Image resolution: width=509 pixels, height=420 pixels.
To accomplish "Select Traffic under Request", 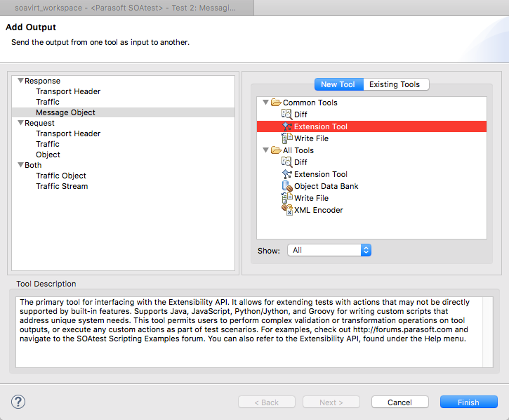I will 48,144.
